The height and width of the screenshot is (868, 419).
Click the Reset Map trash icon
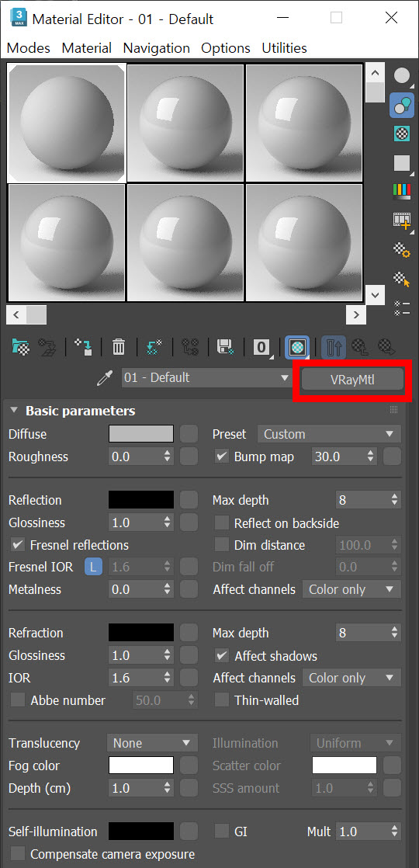119,347
